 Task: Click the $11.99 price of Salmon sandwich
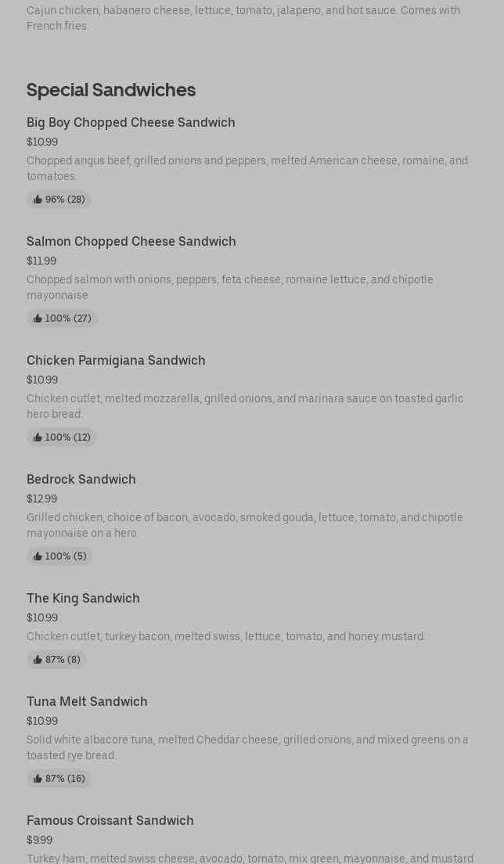[x=41, y=261]
